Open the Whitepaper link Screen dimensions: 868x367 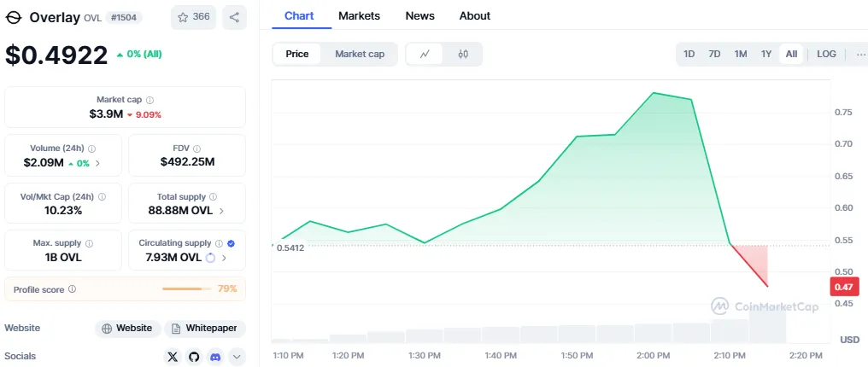point(205,329)
